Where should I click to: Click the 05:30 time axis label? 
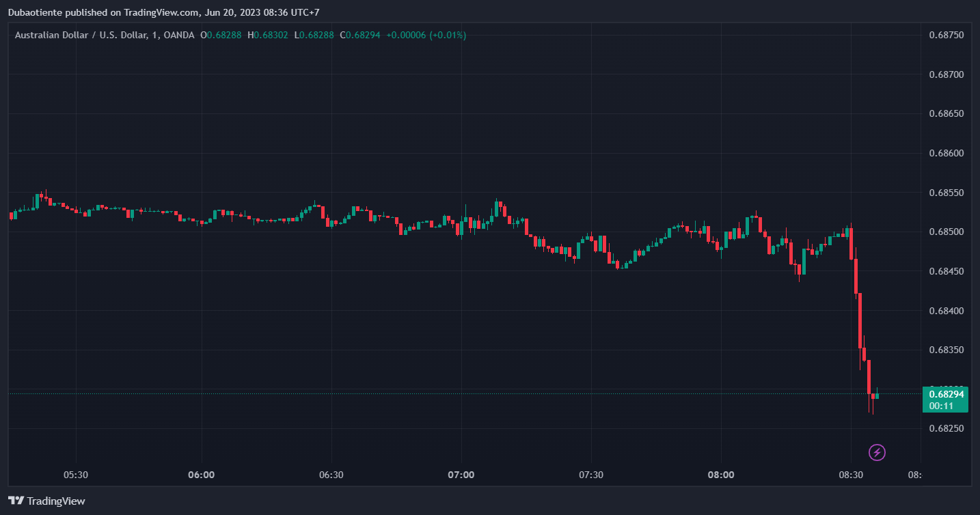point(75,475)
